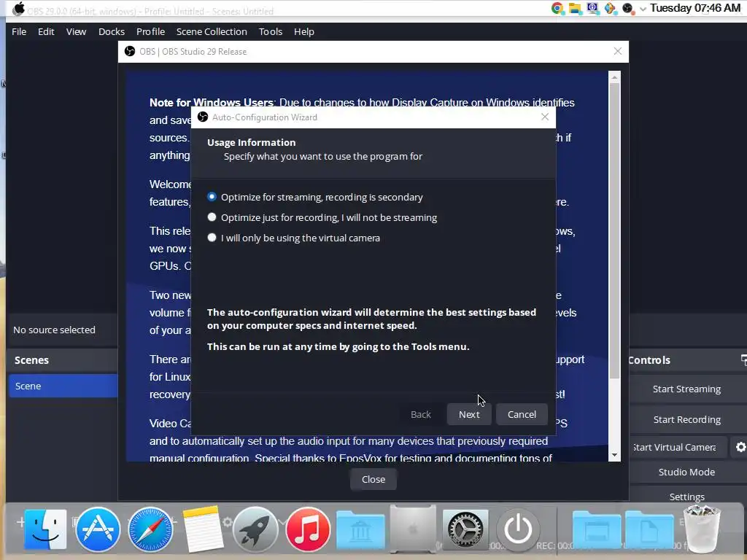The image size is (747, 560).
Task: Open Notes from the dock
Action: click(202, 529)
